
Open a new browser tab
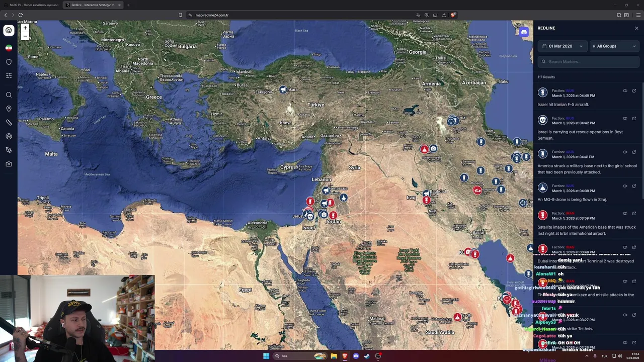pyautogui.click(x=128, y=5)
